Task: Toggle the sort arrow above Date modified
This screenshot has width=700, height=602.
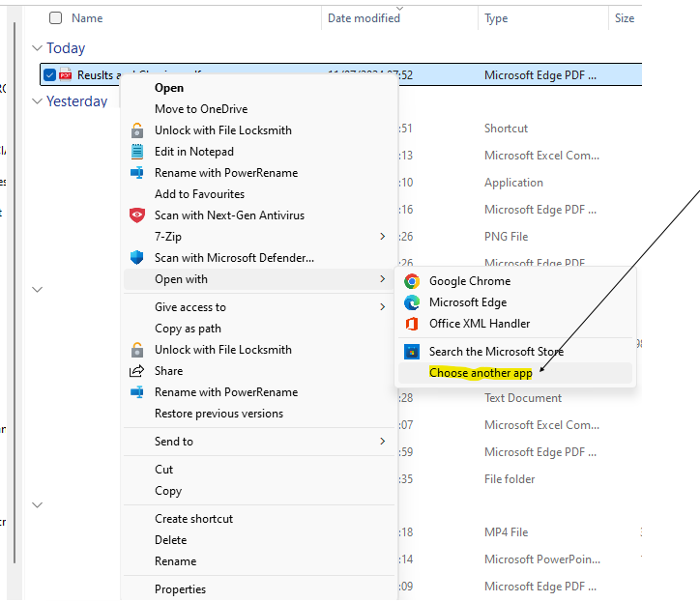Action: click(x=399, y=8)
